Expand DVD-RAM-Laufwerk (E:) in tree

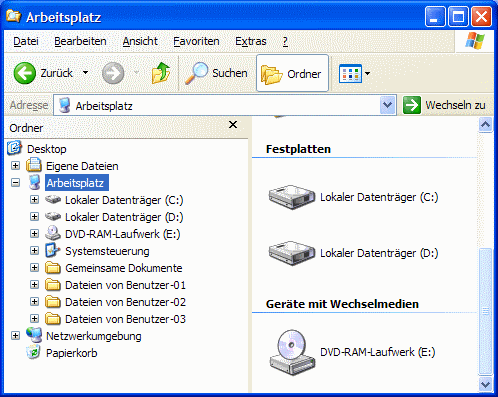click(x=34, y=234)
